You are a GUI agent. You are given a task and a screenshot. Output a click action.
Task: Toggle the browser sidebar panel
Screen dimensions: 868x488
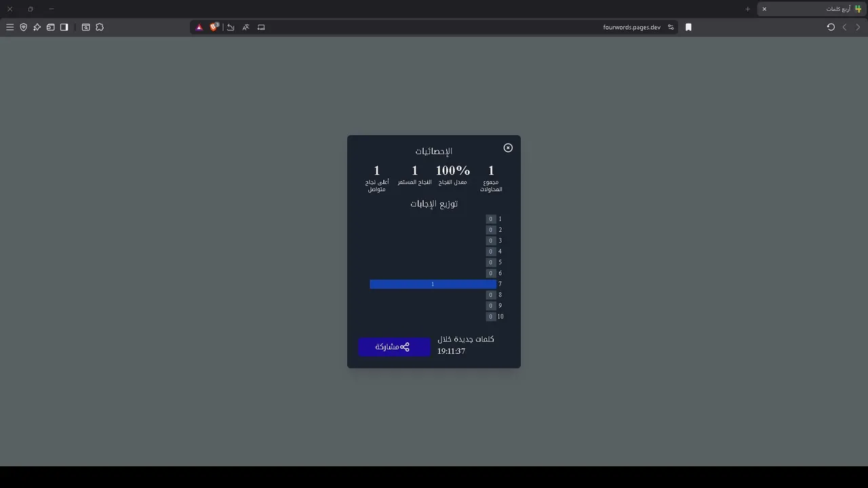[64, 27]
